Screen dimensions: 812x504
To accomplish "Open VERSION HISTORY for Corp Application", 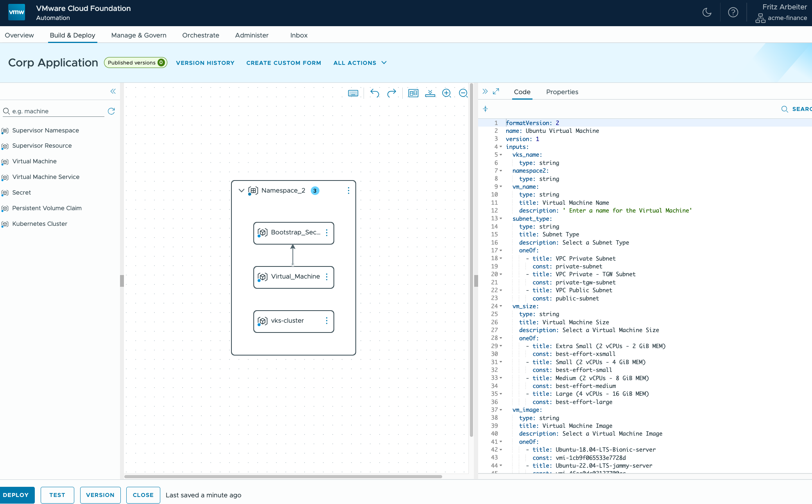I will point(205,63).
